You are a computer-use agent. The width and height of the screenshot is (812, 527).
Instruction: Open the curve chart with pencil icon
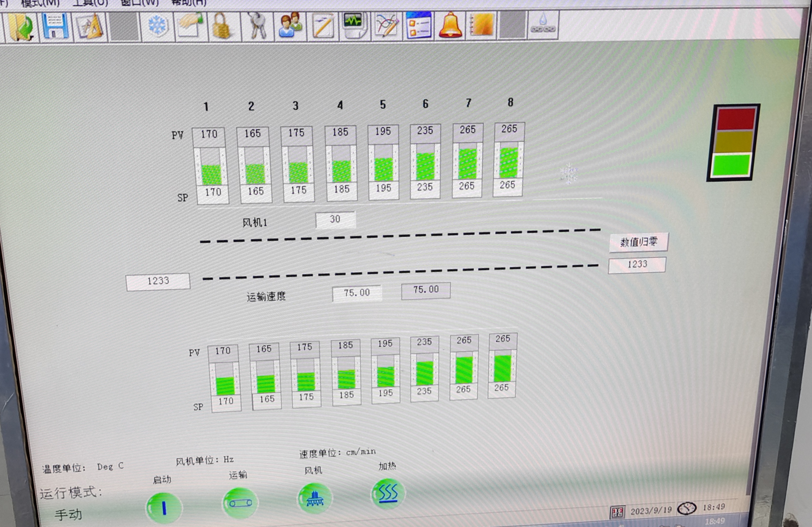(387, 25)
